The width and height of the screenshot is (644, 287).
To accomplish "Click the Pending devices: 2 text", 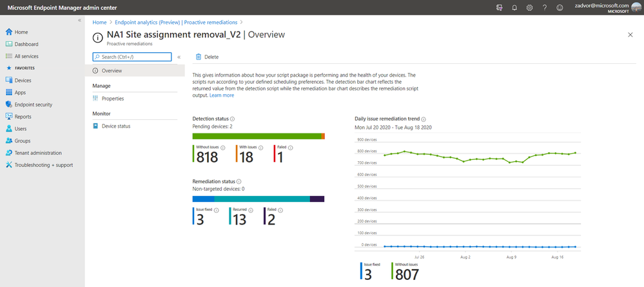I will pyautogui.click(x=212, y=126).
